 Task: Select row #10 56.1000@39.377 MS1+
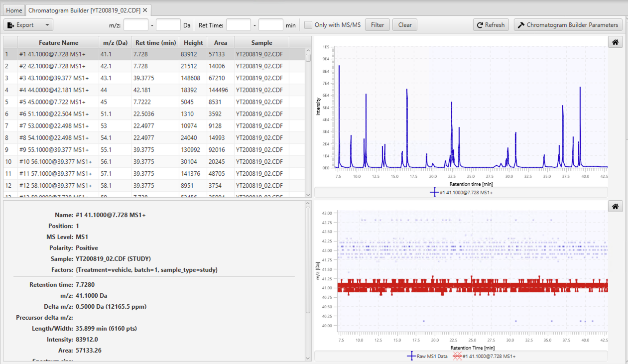154,162
